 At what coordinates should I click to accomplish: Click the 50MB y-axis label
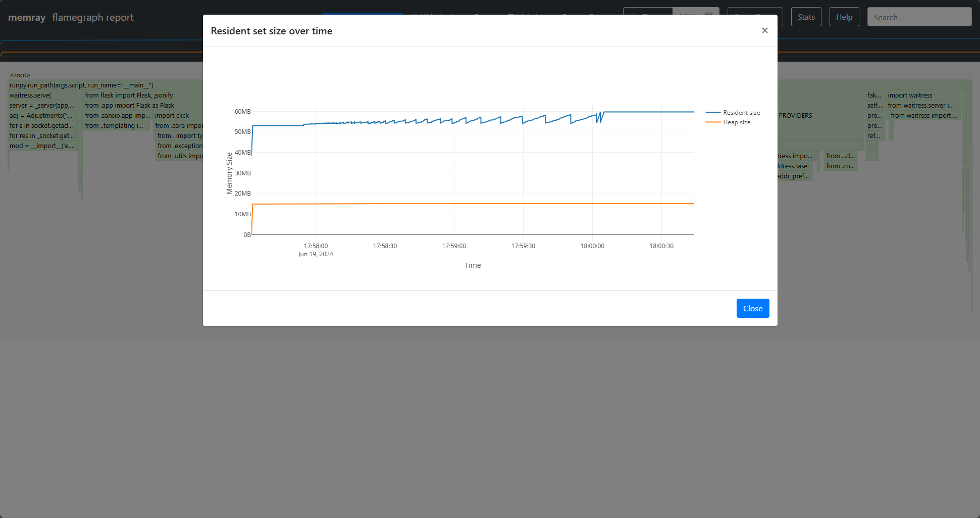[243, 132]
